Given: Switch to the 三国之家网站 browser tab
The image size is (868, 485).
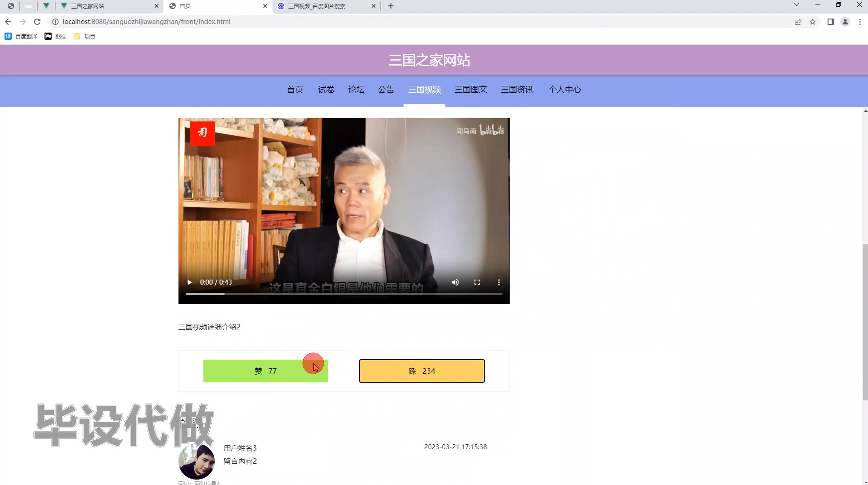Looking at the screenshot, I should pos(110,6).
